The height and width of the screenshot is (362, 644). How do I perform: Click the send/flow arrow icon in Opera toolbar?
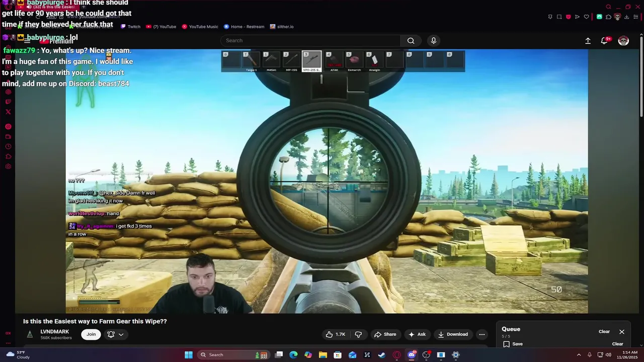pos(577,17)
